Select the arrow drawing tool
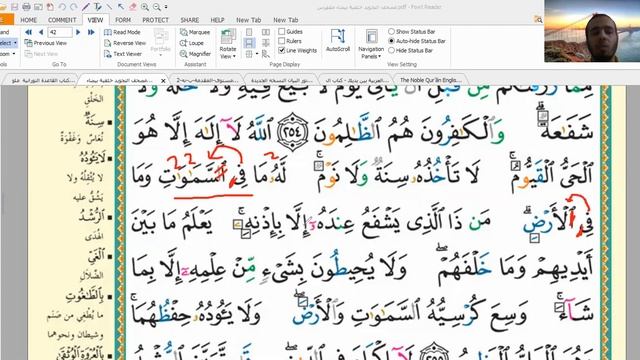The height and width of the screenshot is (360, 640). click(121, 7)
